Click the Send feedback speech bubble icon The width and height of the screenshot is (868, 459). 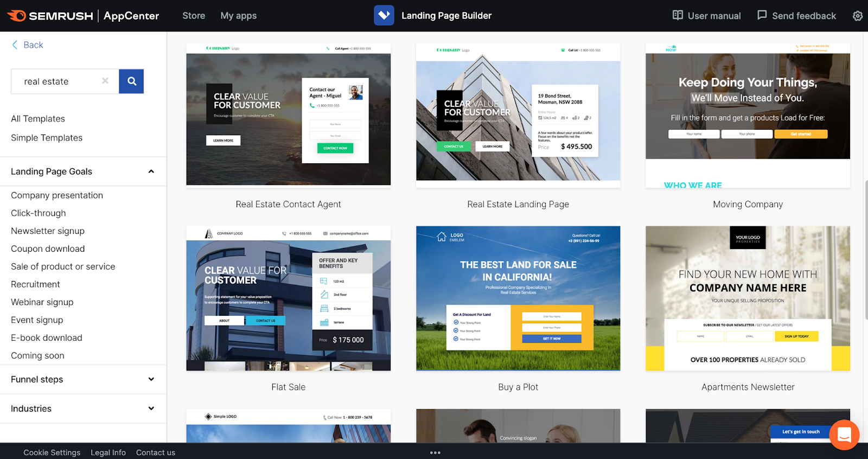pos(762,15)
